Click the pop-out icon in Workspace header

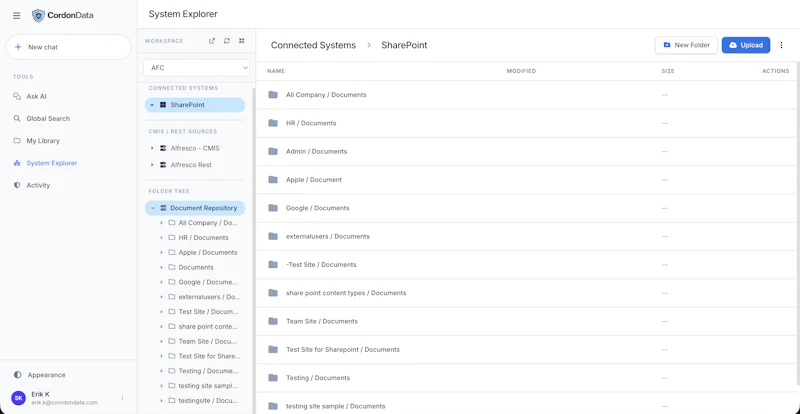212,41
